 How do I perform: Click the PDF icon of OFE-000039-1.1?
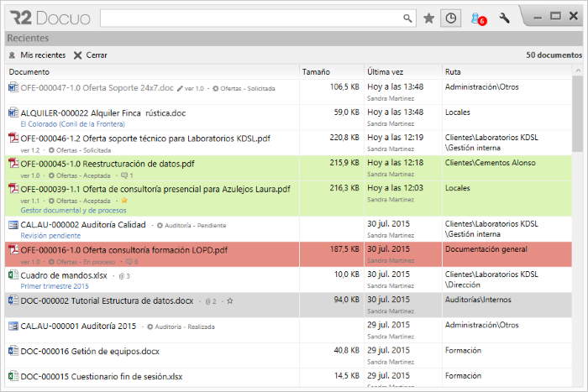point(13,189)
